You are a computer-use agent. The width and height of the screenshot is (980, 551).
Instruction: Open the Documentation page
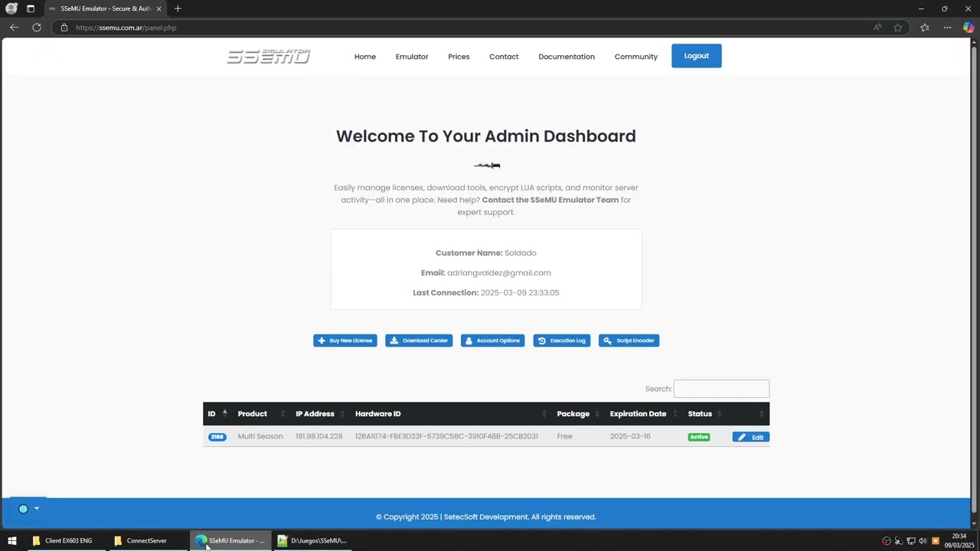click(567, 57)
